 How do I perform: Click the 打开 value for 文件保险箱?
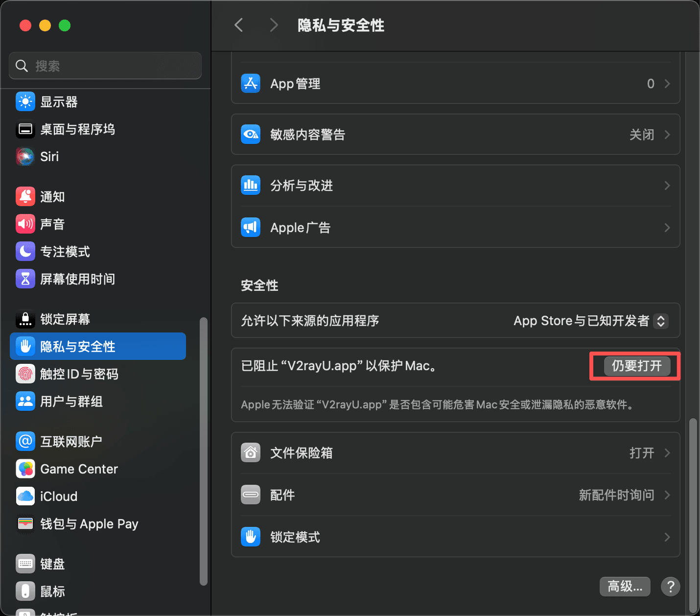click(642, 453)
